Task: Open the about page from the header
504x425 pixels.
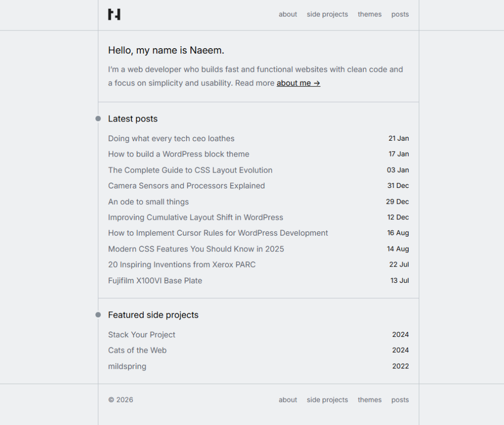Action: click(x=288, y=14)
